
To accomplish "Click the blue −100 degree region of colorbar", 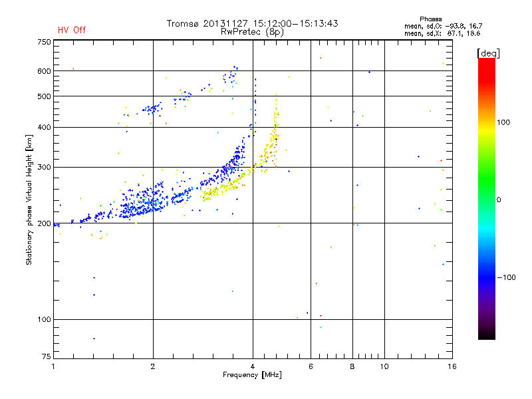I will click(x=487, y=277).
